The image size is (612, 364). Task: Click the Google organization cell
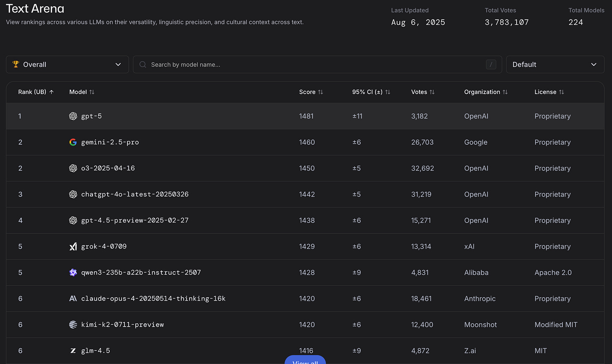[476, 142]
